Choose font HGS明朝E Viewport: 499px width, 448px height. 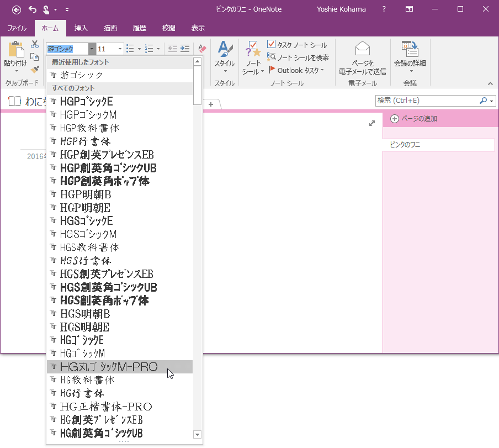(x=120, y=327)
